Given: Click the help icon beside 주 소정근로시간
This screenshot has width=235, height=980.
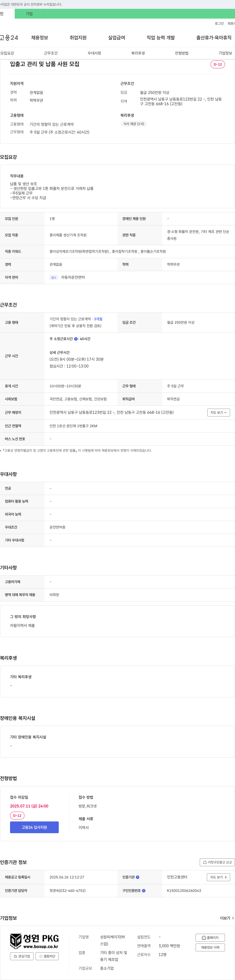Looking at the screenshot, I should [x=76, y=339].
